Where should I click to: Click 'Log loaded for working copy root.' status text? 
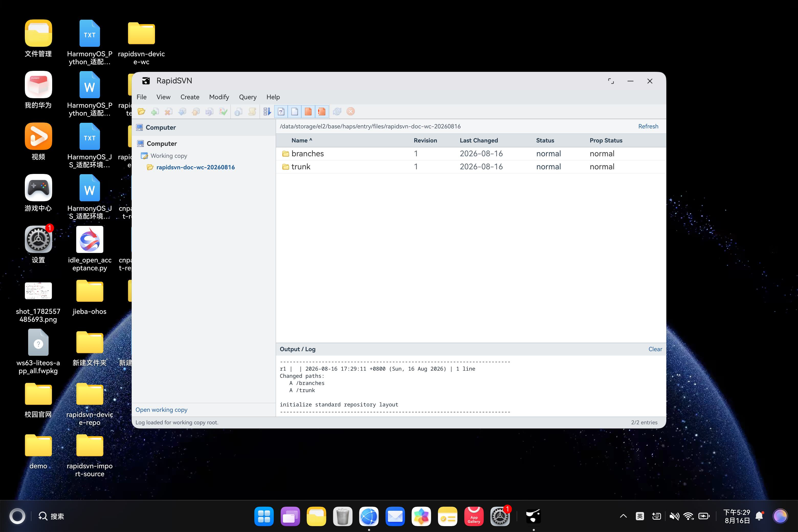(x=177, y=423)
